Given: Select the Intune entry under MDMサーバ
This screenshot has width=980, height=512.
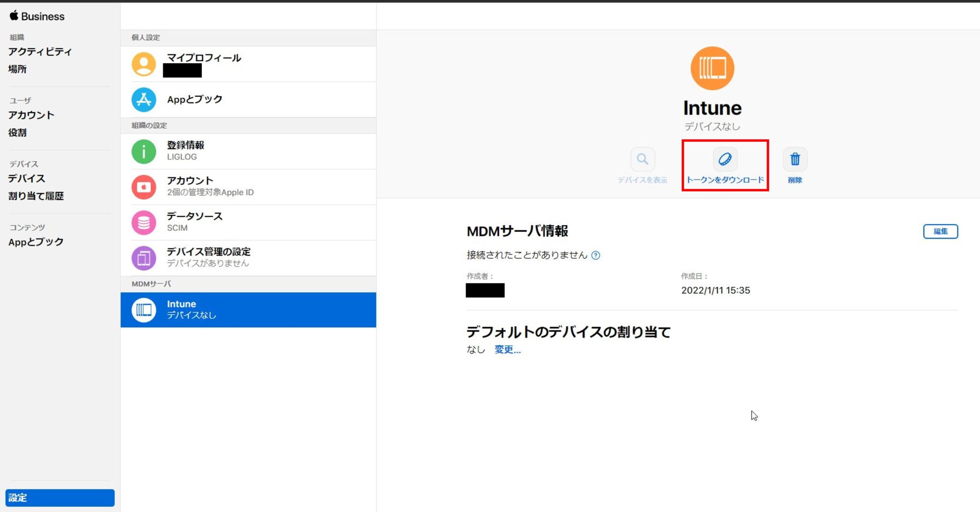Looking at the screenshot, I should (248, 309).
